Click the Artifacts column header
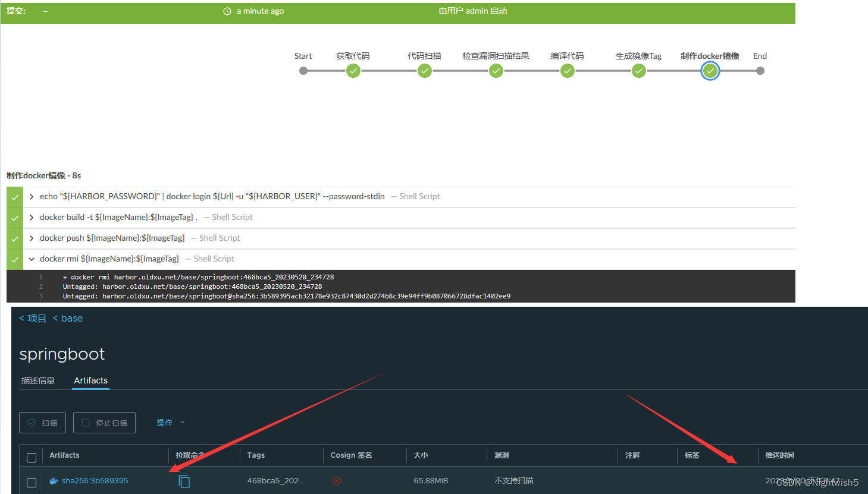 click(64, 455)
